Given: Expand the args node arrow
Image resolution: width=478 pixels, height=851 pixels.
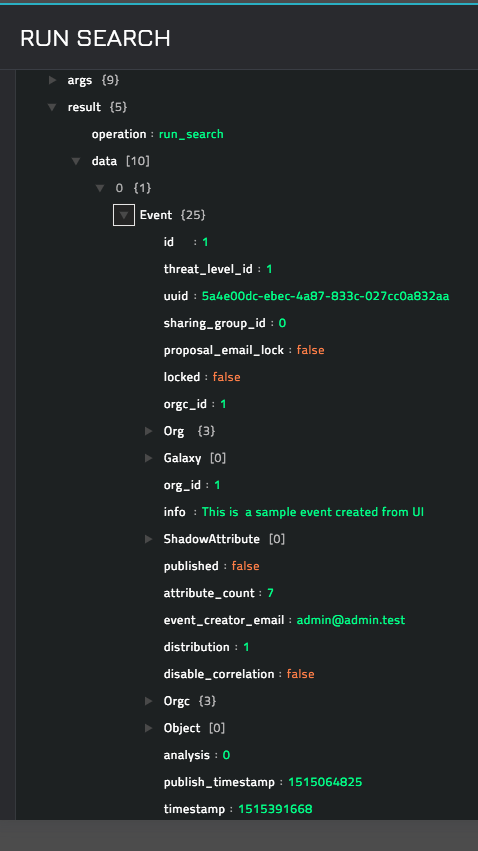Looking at the screenshot, I should (x=53, y=80).
